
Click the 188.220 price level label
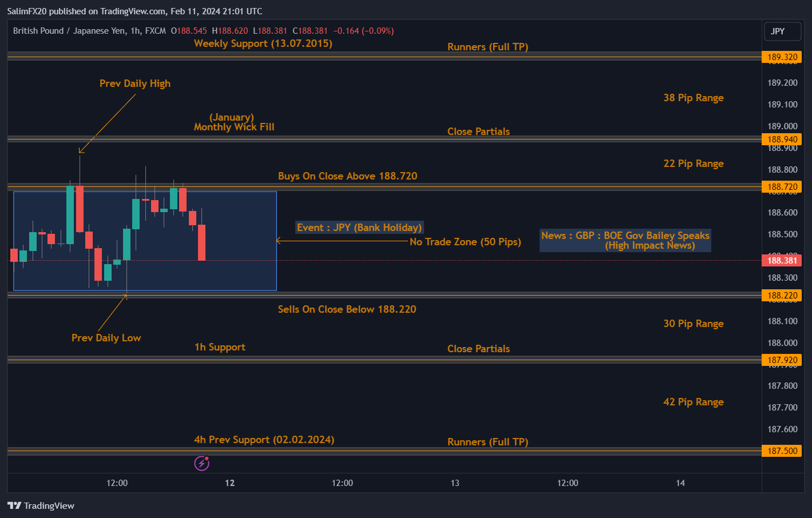tap(782, 296)
